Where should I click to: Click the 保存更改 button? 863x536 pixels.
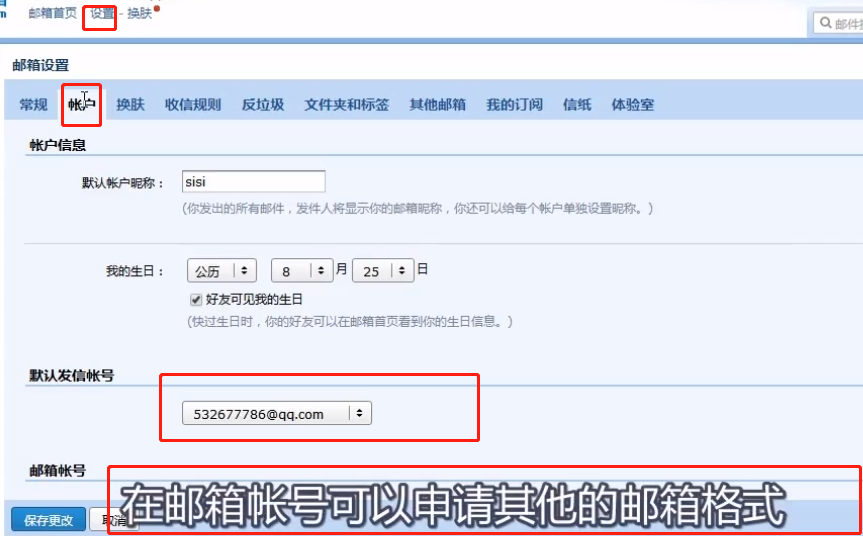pyautogui.click(x=48, y=521)
